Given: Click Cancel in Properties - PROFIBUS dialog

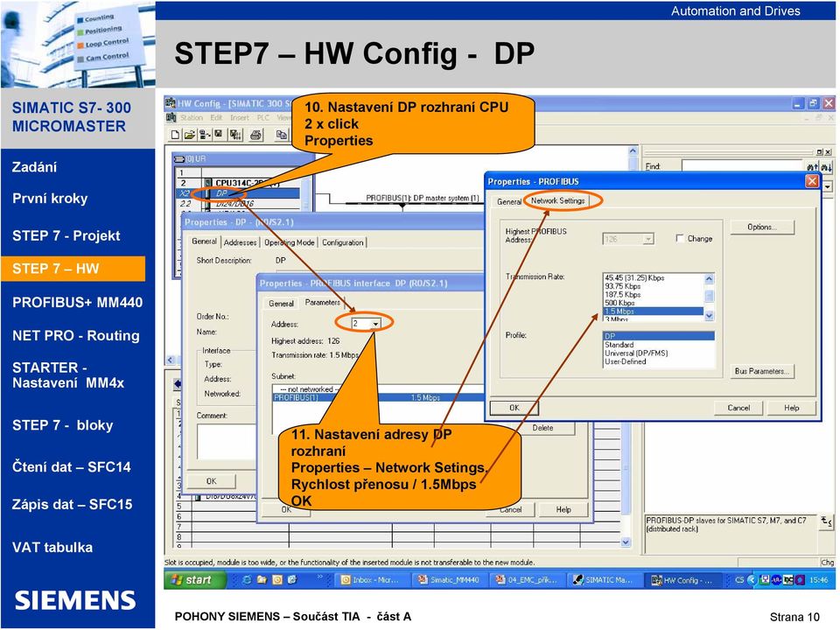Looking at the screenshot, I should (x=738, y=408).
